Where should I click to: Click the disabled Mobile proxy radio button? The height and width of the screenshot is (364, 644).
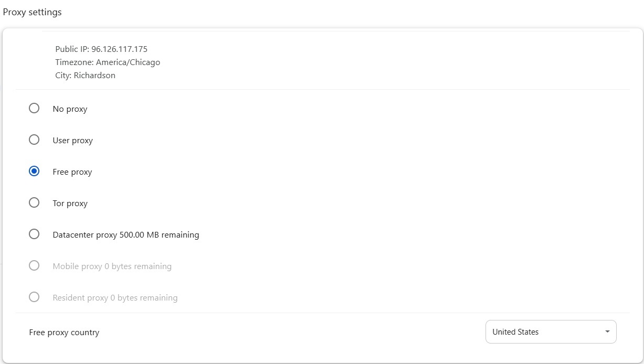pyautogui.click(x=34, y=266)
